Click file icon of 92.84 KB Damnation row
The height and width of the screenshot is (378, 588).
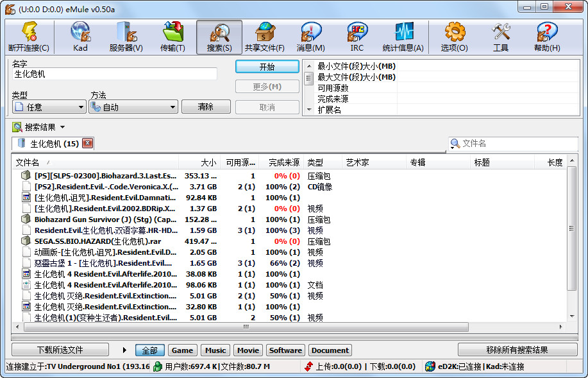point(26,198)
